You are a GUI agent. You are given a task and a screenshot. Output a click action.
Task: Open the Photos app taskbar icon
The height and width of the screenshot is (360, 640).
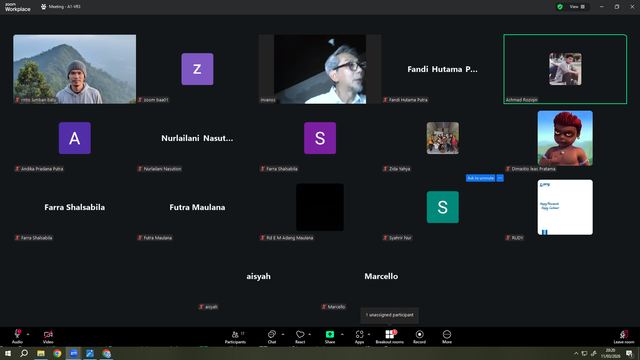[x=90, y=353]
